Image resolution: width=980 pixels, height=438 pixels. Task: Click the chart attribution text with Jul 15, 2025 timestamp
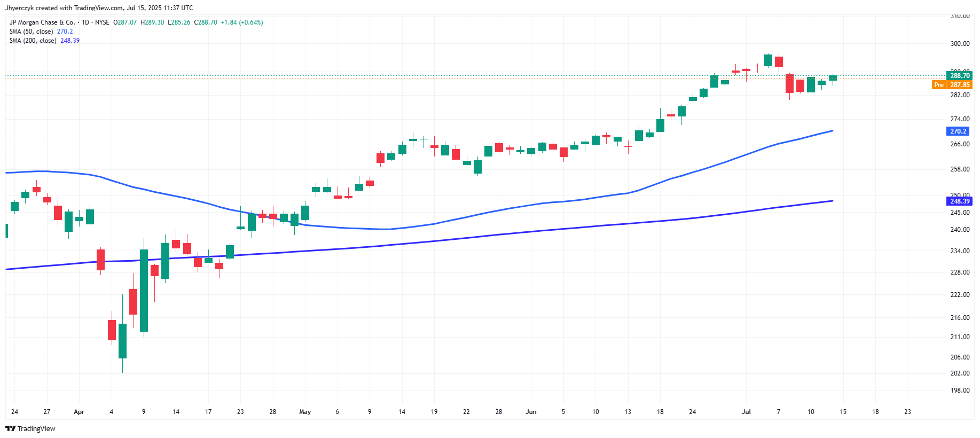[99, 8]
